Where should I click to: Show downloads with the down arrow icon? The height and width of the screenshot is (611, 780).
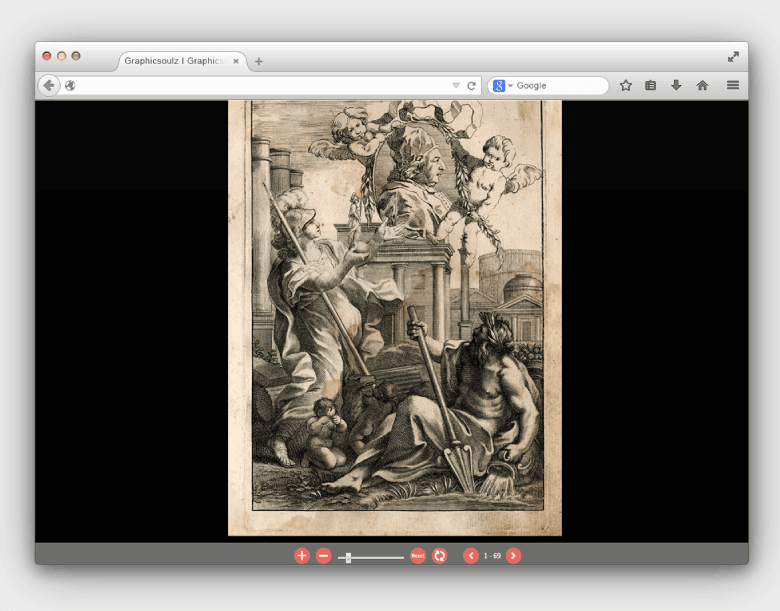click(x=676, y=86)
